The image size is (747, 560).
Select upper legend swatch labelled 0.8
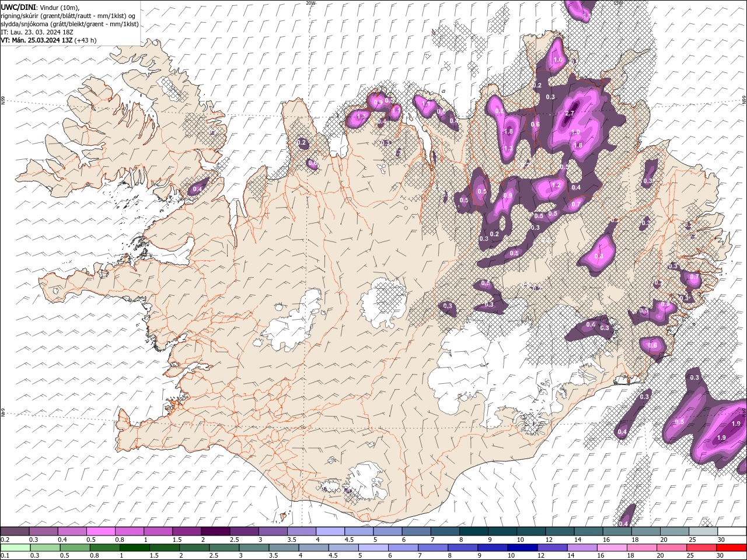(129, 531)
